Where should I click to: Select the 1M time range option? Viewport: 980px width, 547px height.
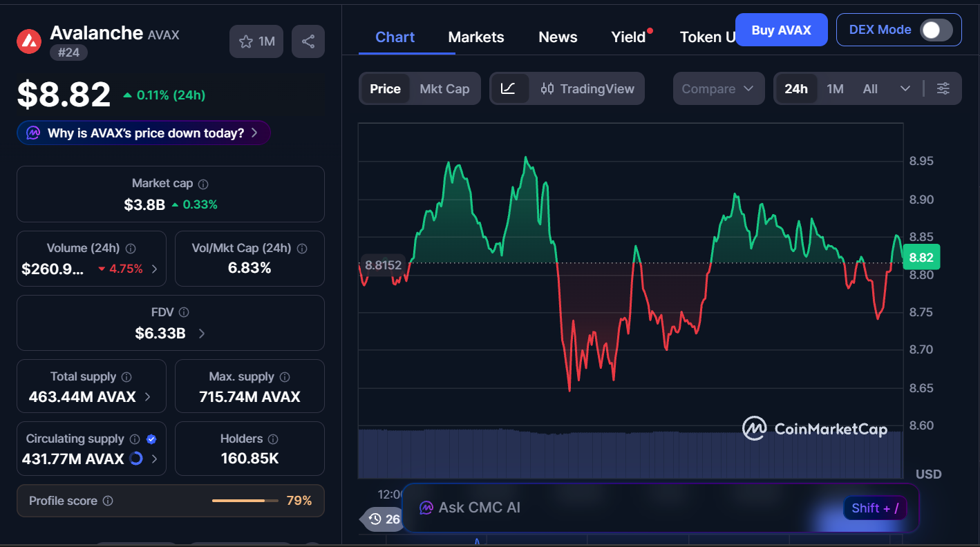coord(835,88)
